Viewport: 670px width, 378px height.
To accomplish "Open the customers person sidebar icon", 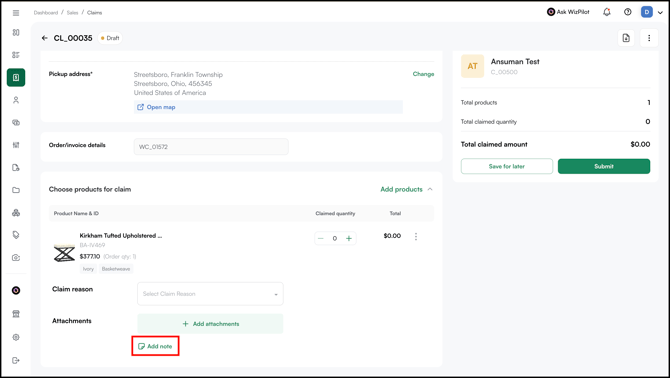I will (16, 100).
